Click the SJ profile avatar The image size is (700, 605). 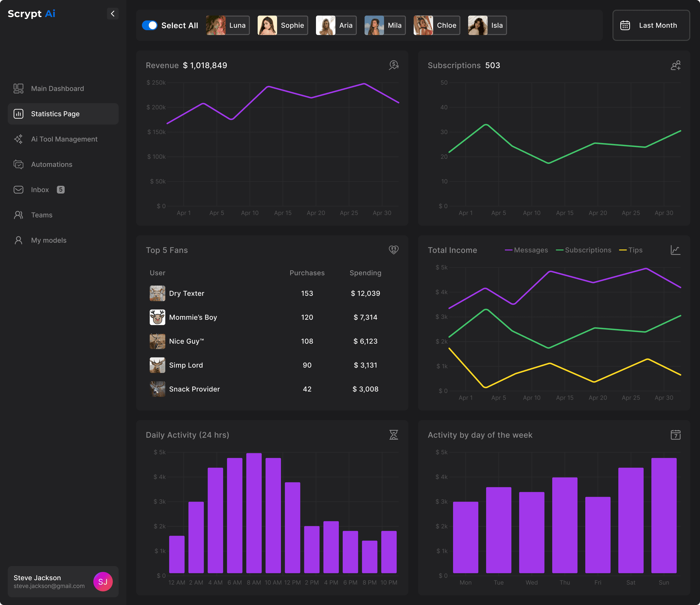pyautogui.click(x=103, y=581)
